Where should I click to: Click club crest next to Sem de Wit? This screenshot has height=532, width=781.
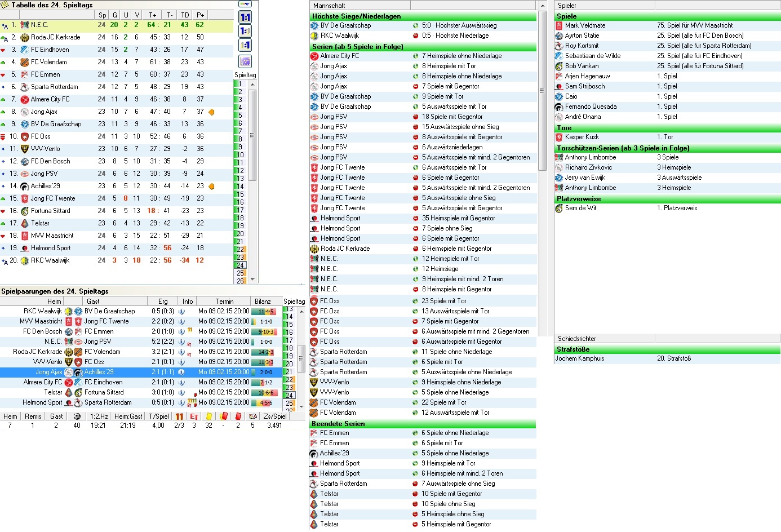coord(559,208)
